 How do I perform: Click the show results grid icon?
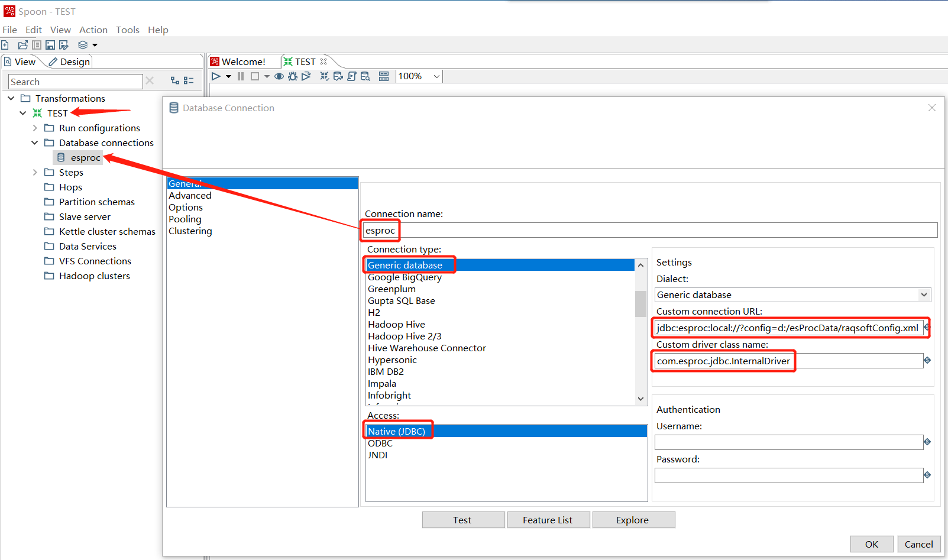(384, 76)
